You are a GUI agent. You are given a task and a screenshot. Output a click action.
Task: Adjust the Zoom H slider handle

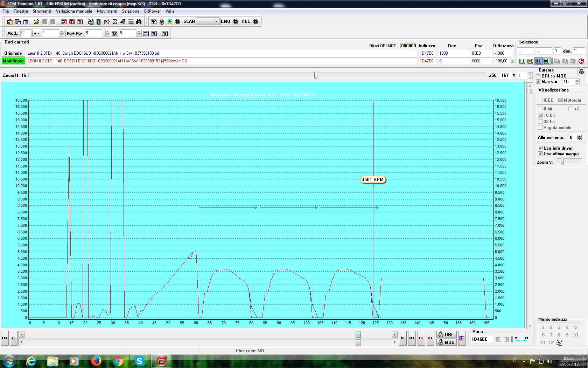coord(316,75)
